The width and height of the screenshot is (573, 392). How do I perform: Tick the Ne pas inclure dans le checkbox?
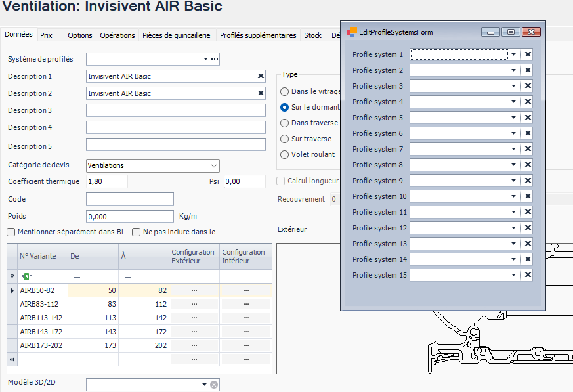(137, 232)
